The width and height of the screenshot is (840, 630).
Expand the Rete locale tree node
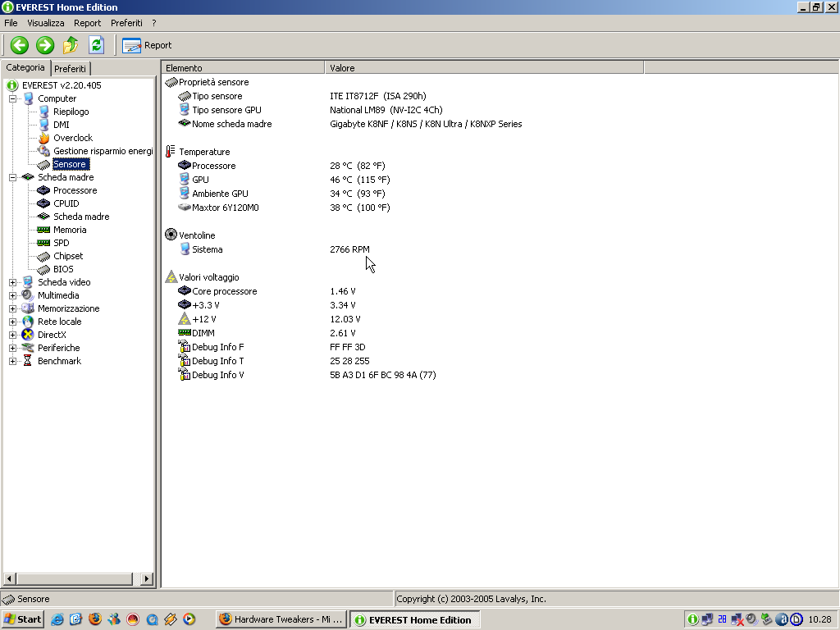pyautogui.click(x=12, y=322)
